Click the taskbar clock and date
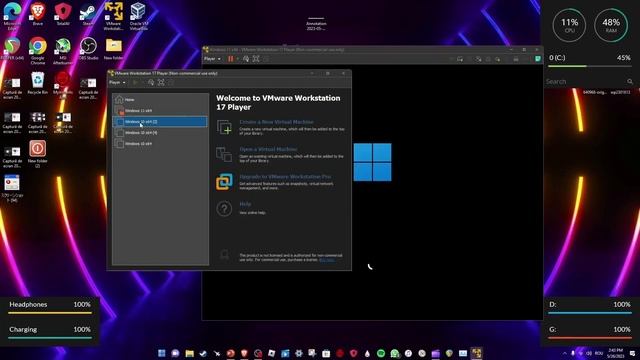This screenshot has height=360, width=640. [615, 353]
